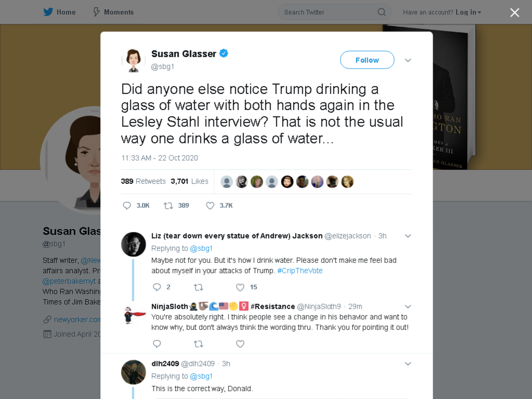Viewport: 532px width, 399px height.
Task: Follow Susan Glasser
Action: (x=367, y=60)
